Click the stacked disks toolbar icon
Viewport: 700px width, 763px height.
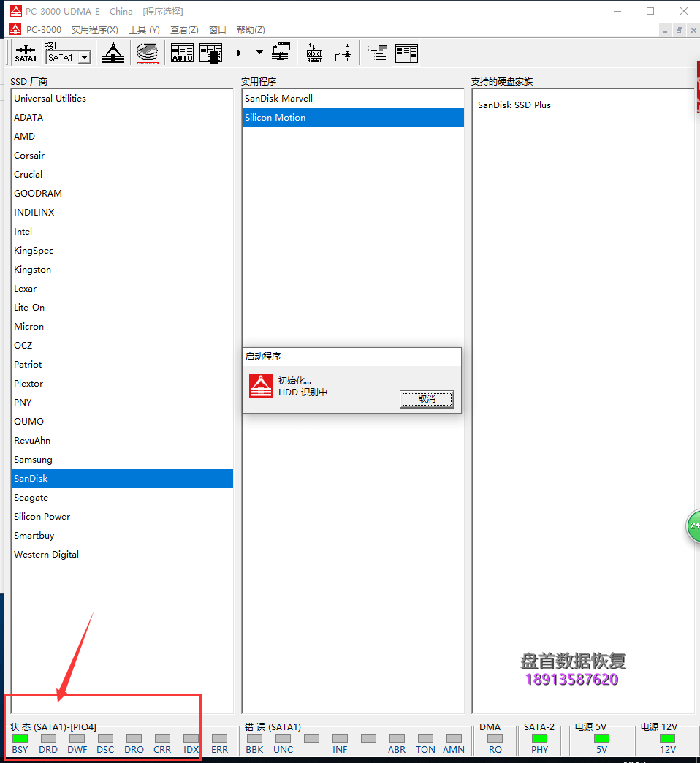pos(148,53)
